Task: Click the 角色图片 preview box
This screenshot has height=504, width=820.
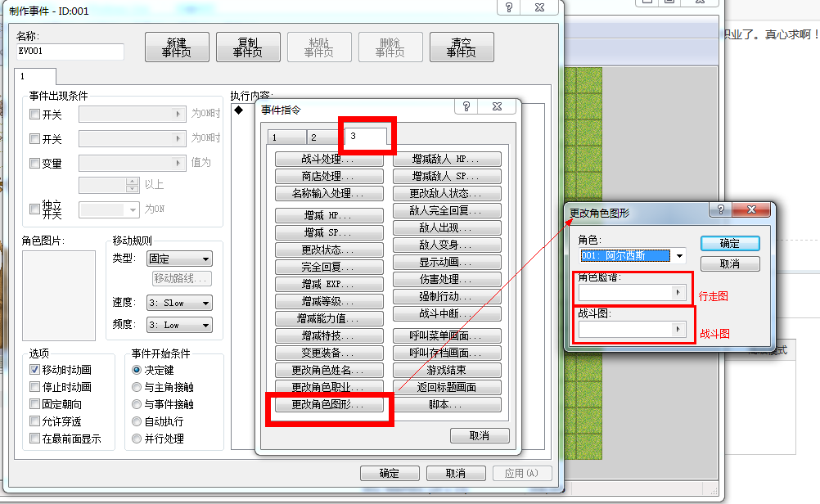Action: coord(59,295)
